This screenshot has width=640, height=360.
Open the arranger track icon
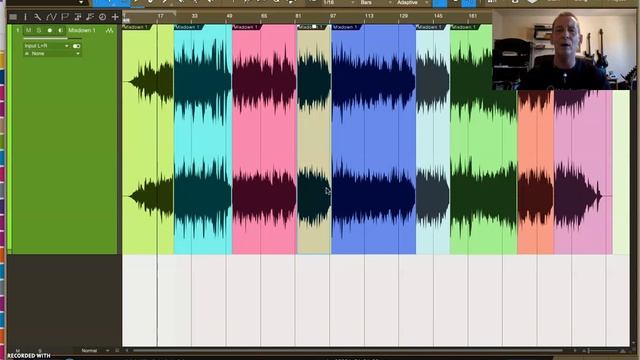point(77,17)
